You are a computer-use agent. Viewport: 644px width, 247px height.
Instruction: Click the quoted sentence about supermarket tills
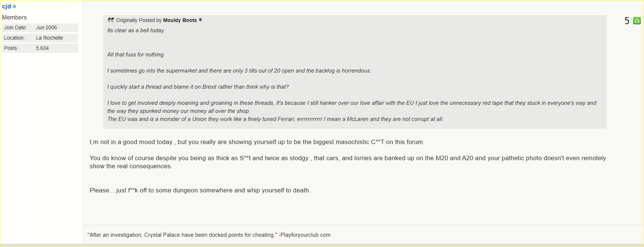pos(239,71)
